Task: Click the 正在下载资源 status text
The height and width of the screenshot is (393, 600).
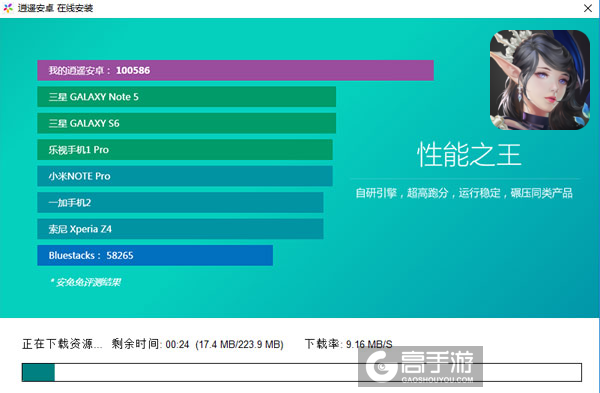Action: click(x=62, y=344)
